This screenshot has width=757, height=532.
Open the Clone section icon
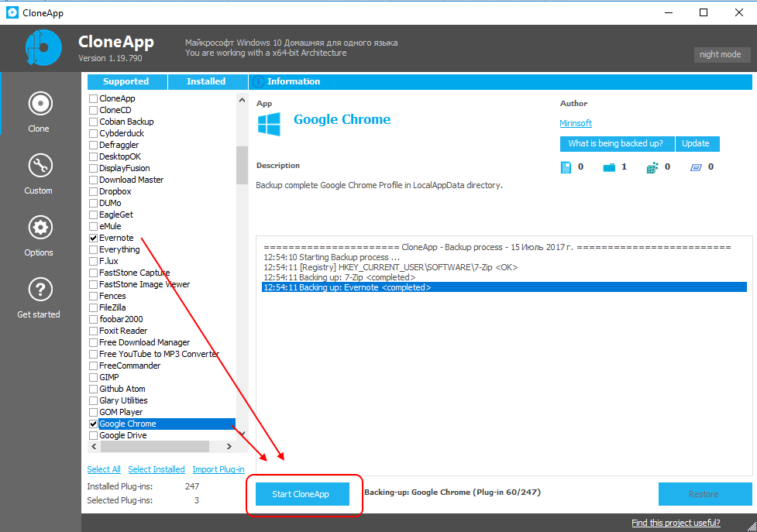tap(40, 103)
